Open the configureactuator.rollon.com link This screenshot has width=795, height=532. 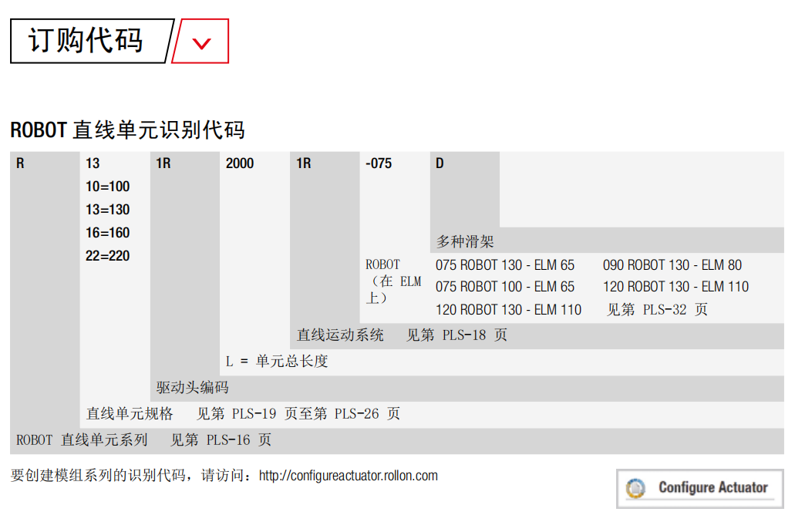coord(349,476)
